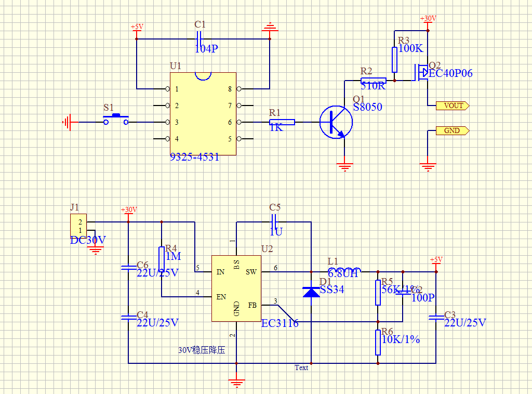532x394 pixels.
Task: Select the S8050 transistor Q1 symbol
Action: 336,123
